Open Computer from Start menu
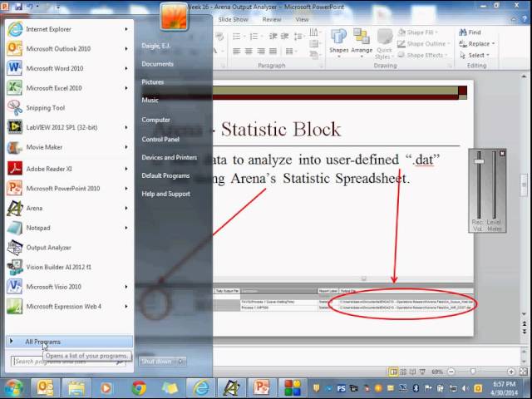 [155, 120]
